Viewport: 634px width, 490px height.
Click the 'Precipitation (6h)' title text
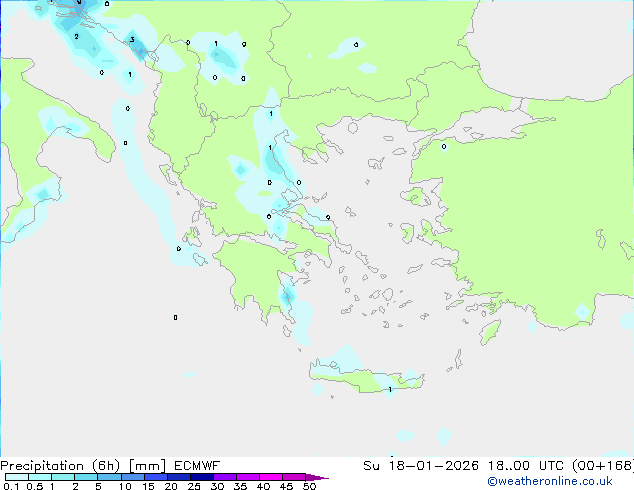coord(60,466)
